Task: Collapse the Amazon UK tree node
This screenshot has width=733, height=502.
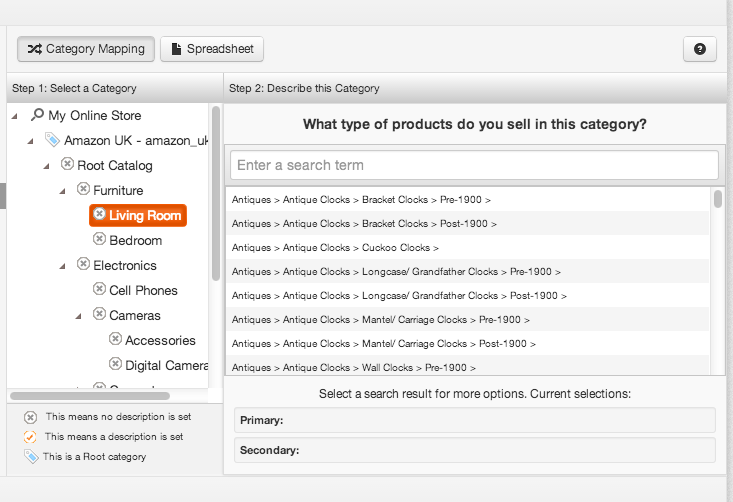Action: click(x=30, y=141)
